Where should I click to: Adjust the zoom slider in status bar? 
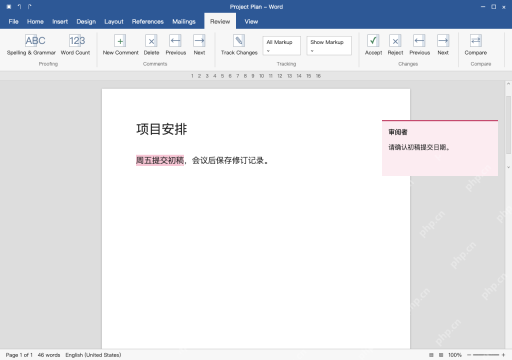click(x=485, y=355)
